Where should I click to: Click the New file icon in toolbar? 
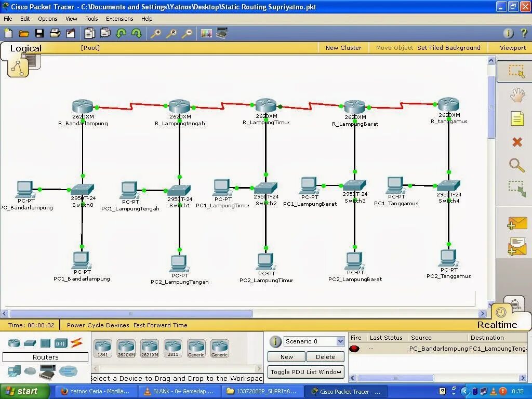(8, 33)
